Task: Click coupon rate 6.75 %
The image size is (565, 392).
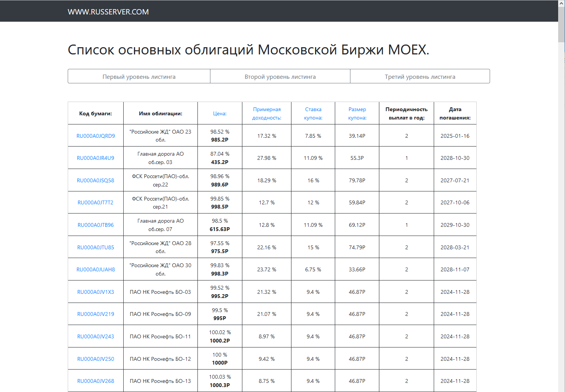Action: point(313,269)
